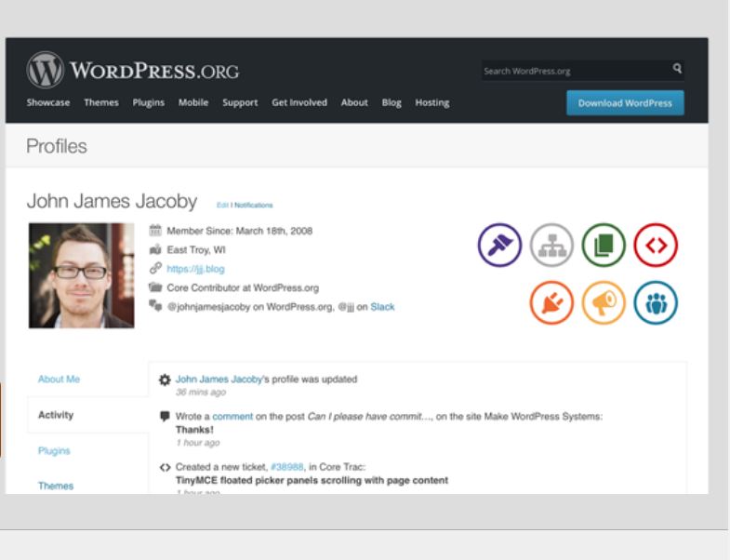The image size is (730, 560).
Task: Click the gear icon beside profile updated
Action: coord(165,380)
